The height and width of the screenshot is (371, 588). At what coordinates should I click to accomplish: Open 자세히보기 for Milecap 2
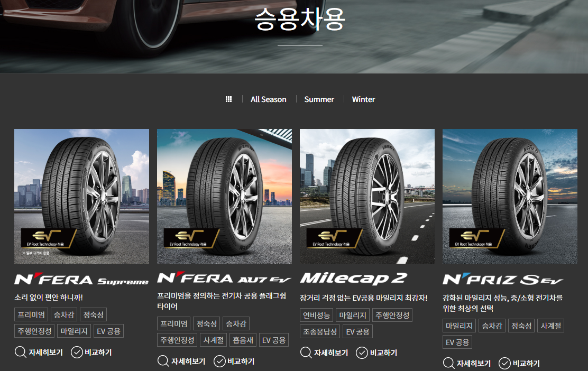tap(331, 353)
